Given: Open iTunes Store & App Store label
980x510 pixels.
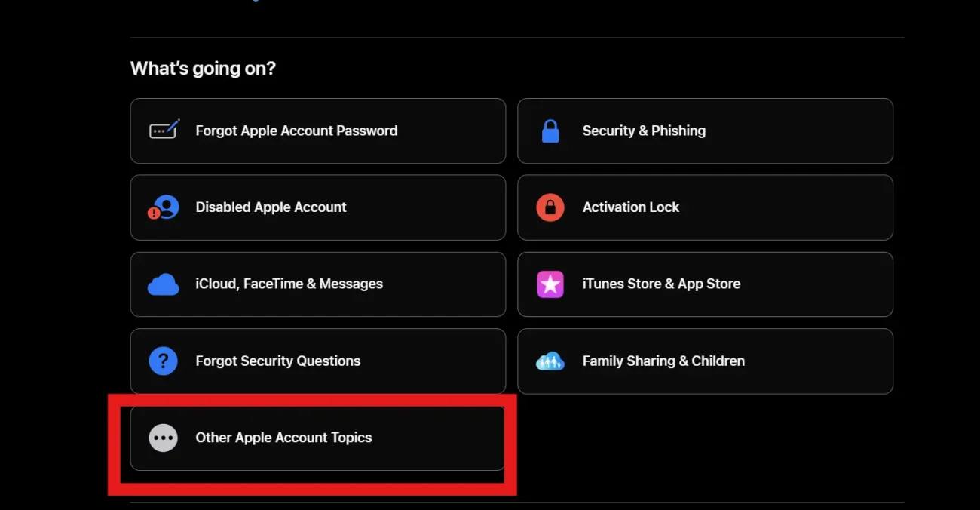Looking at the screenshot, I should click(x=661, y=284).
